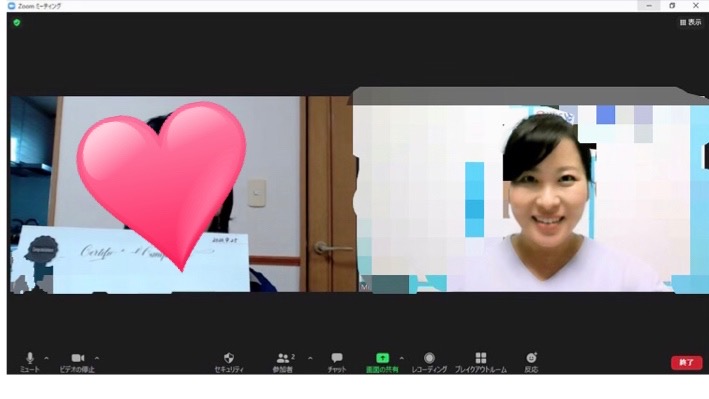This screenshot has width=709, height=399.
Task: Close the Zoom meeting window
Action: (695, 5)
